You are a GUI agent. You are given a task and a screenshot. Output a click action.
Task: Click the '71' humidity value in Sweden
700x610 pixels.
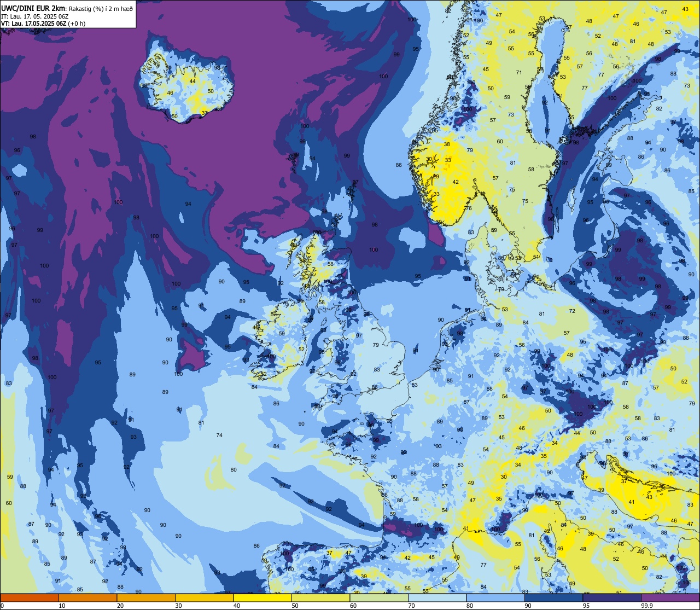pos(519,73)
